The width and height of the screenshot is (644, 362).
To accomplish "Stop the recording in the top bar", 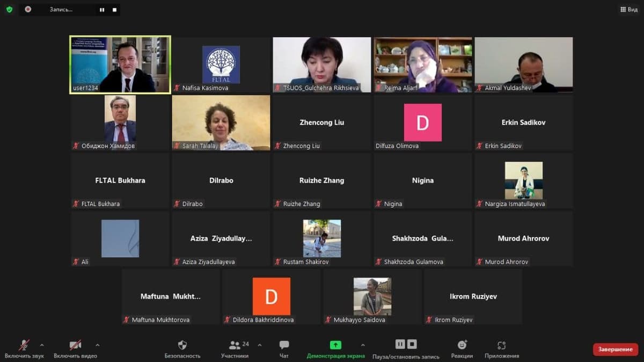I will coord(114,10).
